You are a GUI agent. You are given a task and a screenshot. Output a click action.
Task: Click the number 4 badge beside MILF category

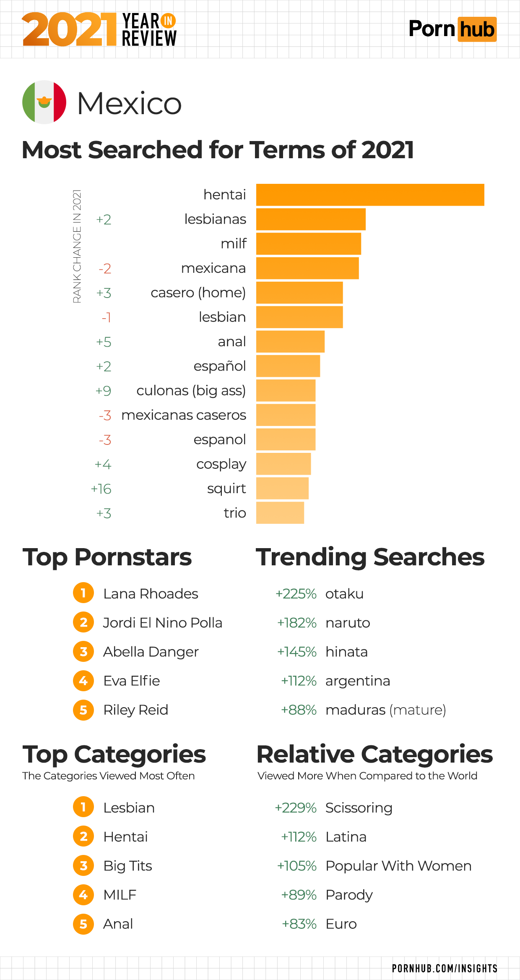83,894
